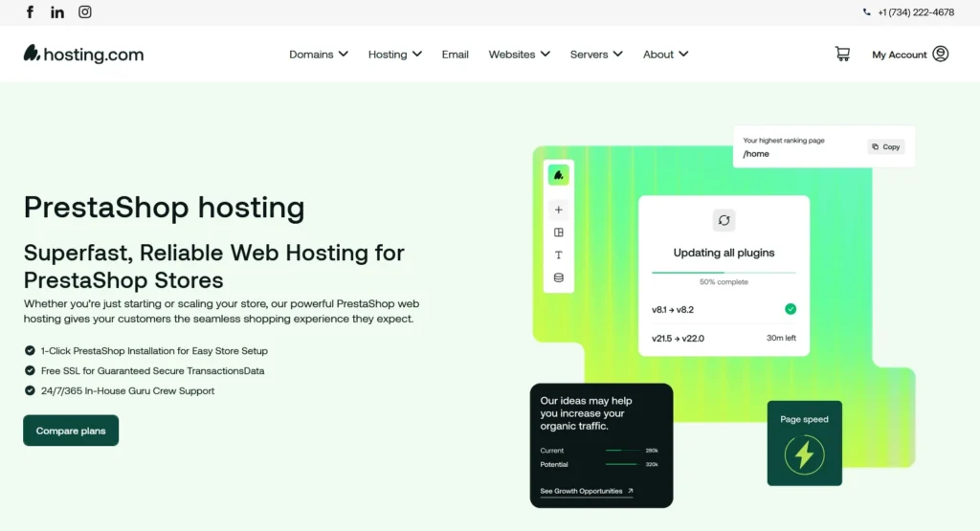This screenshot has width=980, height=531.
Task: Click the check icon beside Free SSL
Action: pos(30,370)
